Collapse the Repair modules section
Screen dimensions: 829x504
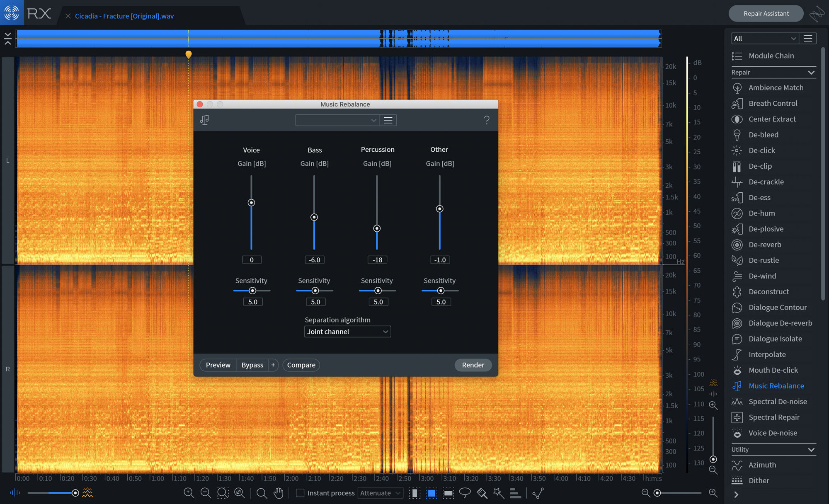point(811,73)
